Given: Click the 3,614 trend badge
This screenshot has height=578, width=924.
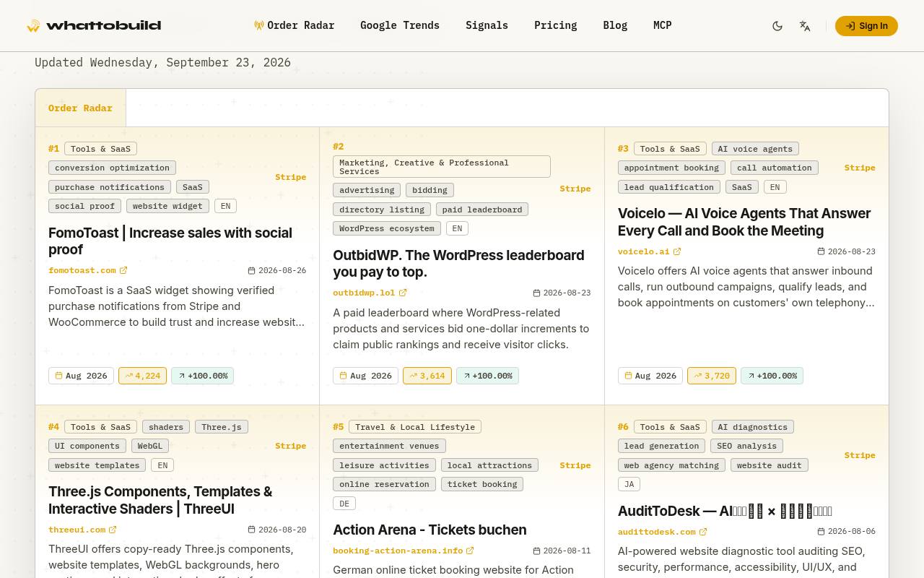Looking at the screenshot, I should [427, 376].
